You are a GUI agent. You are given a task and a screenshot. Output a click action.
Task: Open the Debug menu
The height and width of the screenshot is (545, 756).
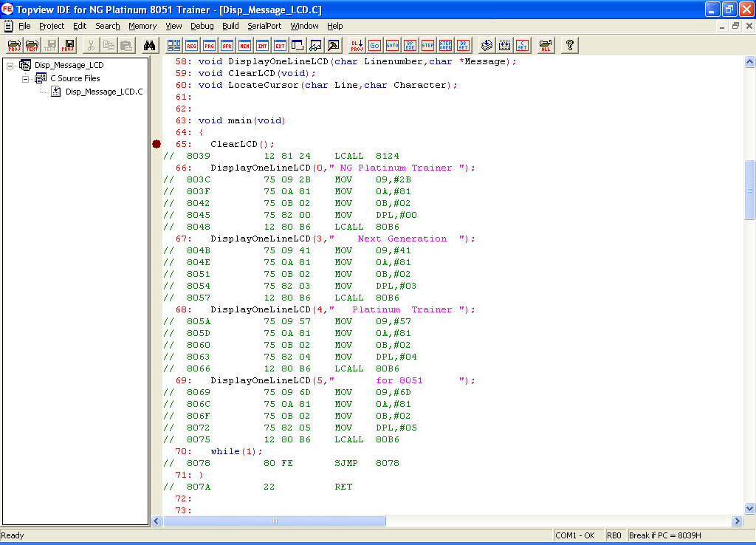202,26
